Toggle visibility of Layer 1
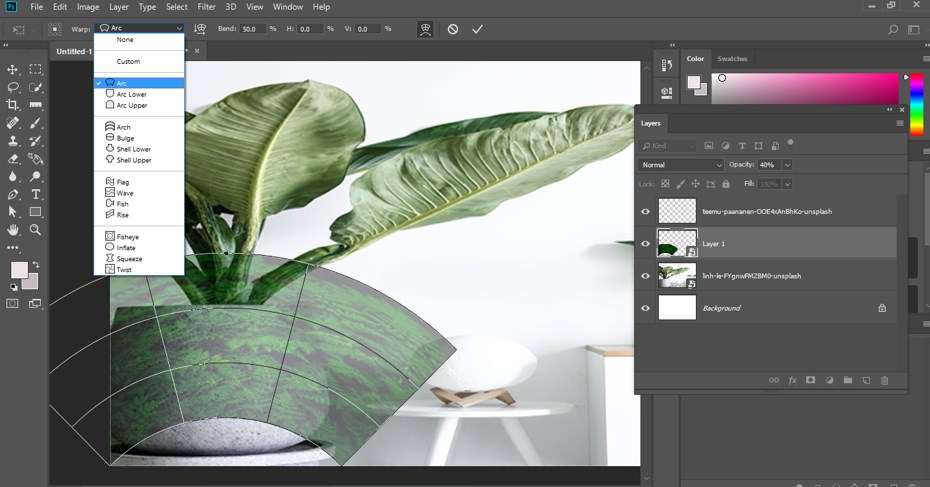Viewport: 930px width, 487px height. click(645, 243)
